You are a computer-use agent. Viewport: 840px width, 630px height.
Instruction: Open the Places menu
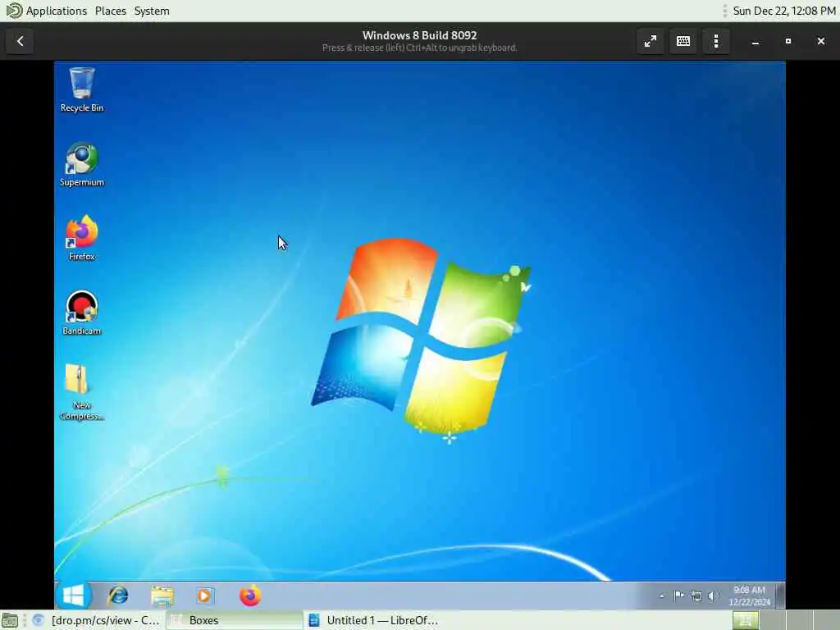[x=111, y=11]
